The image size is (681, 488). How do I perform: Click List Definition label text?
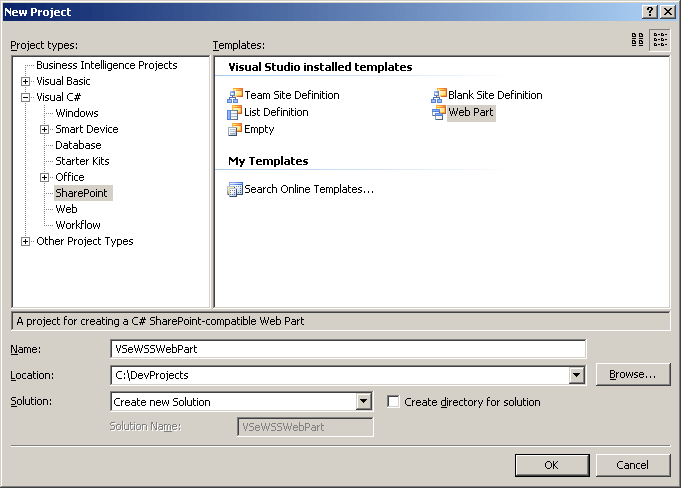pos(276,112)
